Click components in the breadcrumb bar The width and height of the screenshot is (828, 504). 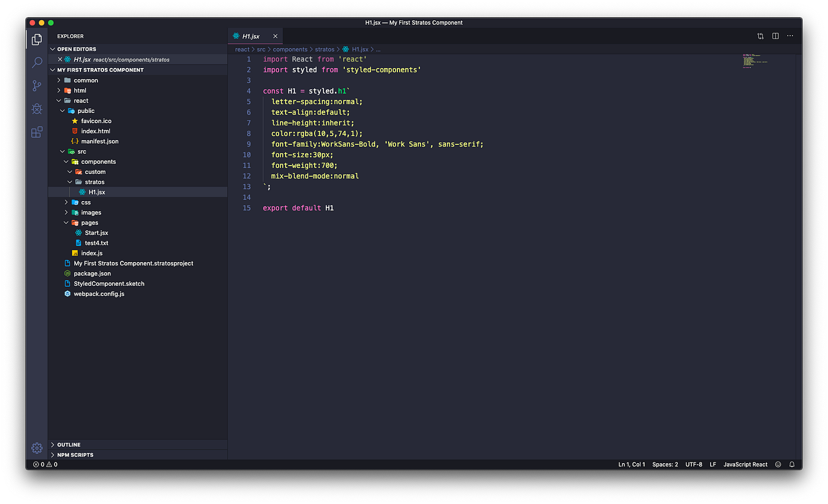[290, 49]
